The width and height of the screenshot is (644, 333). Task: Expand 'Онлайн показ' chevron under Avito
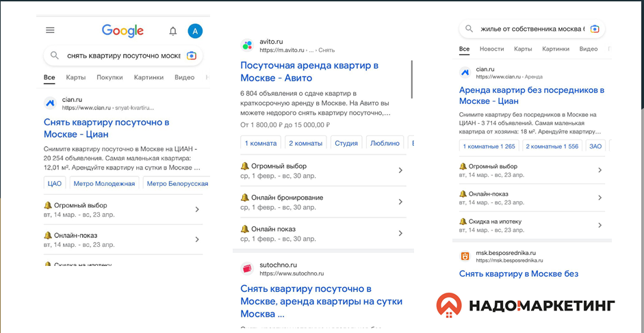pyautogui.click(x=400, y=233)
